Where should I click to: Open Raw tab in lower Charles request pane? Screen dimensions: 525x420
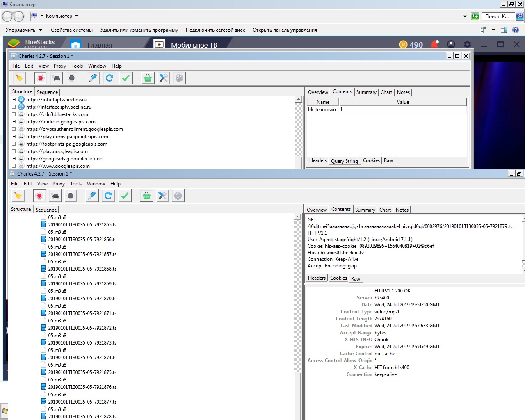356,279
